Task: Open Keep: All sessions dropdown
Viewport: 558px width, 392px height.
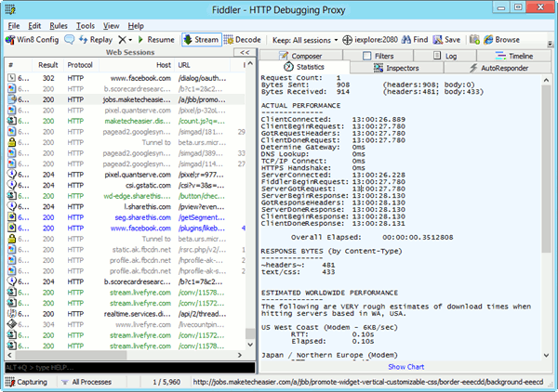Action: (305, 40)
